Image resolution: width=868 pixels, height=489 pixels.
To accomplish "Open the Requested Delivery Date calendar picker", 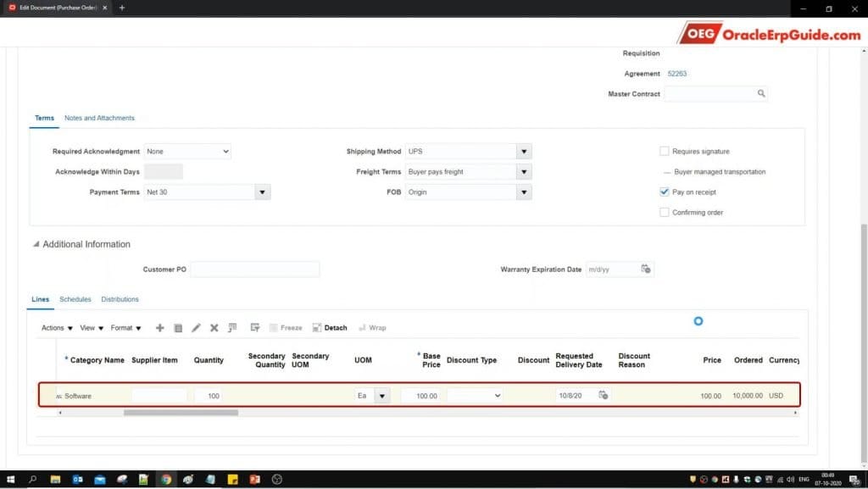I will (x=603, y=396).
